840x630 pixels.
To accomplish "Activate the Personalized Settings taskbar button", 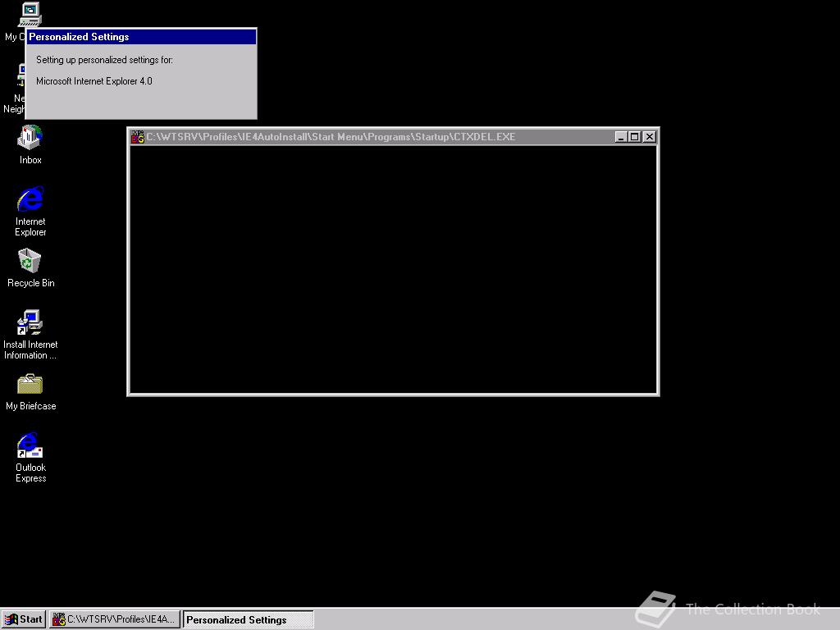I will (248, 619).
